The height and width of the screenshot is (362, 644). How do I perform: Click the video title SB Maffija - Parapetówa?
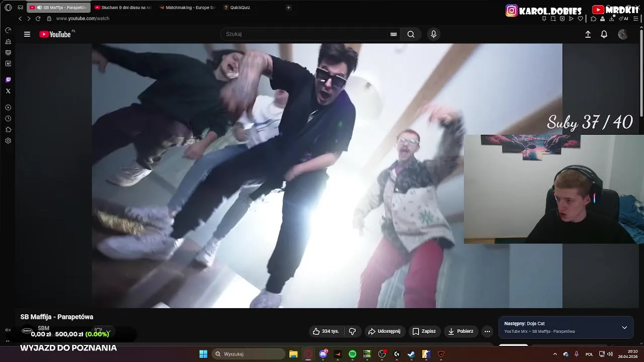coord(57,317)
